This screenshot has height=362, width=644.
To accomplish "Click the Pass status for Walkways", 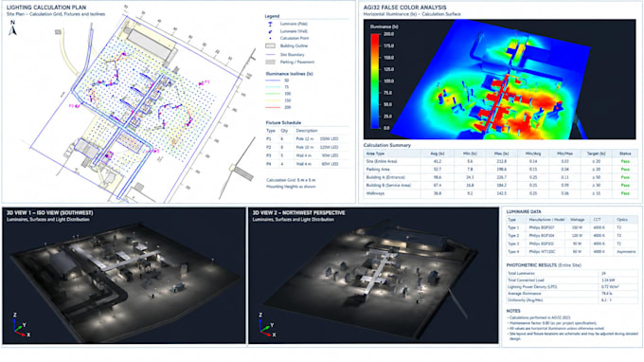I will click(625, 193).
